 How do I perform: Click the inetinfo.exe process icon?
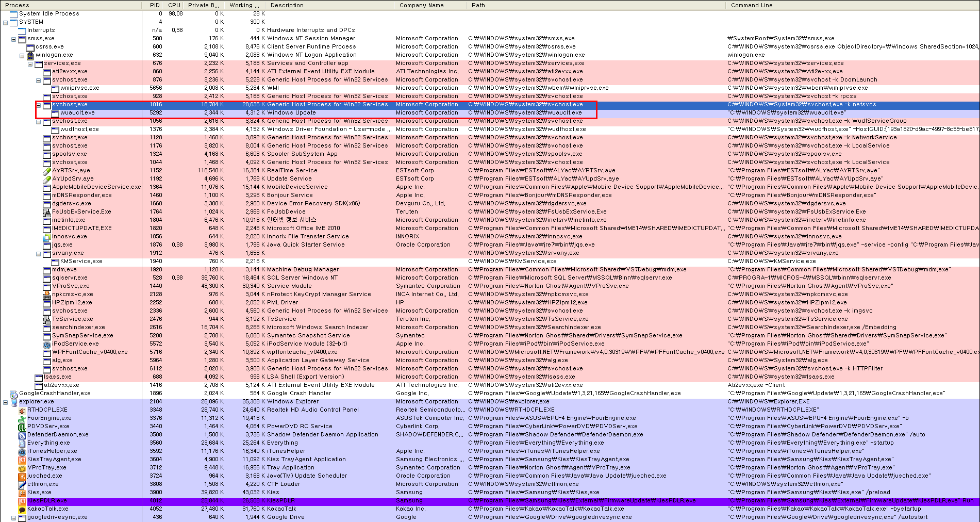(47, 220)
